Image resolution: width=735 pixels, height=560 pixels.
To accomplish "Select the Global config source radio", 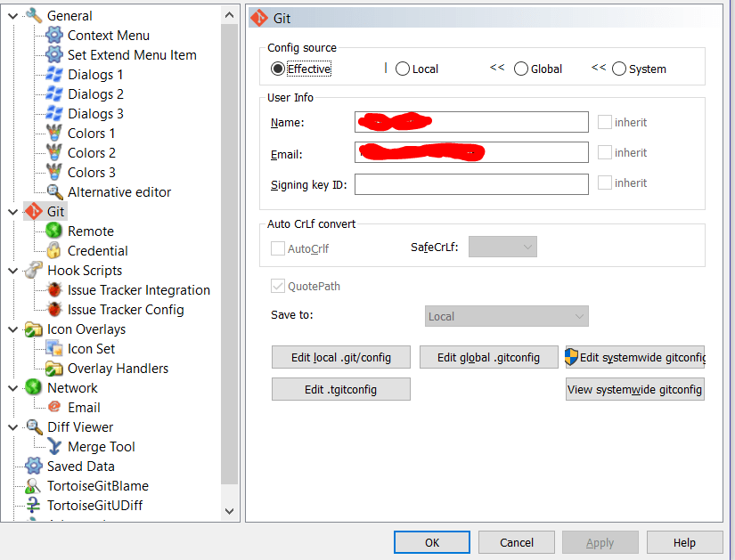I will (x=521, y=69).
